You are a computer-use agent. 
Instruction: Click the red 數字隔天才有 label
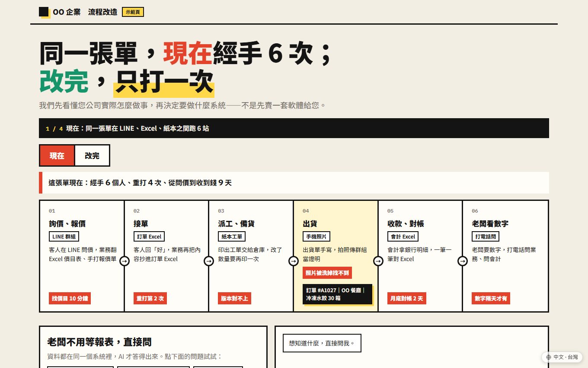click(491, 298)
